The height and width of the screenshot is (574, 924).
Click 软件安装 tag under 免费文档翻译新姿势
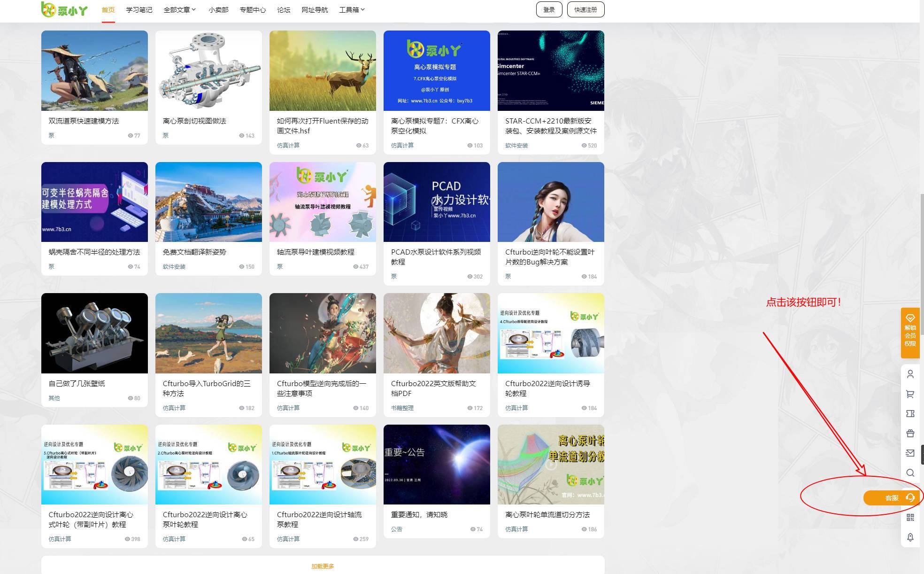click(x=174, y=267)
